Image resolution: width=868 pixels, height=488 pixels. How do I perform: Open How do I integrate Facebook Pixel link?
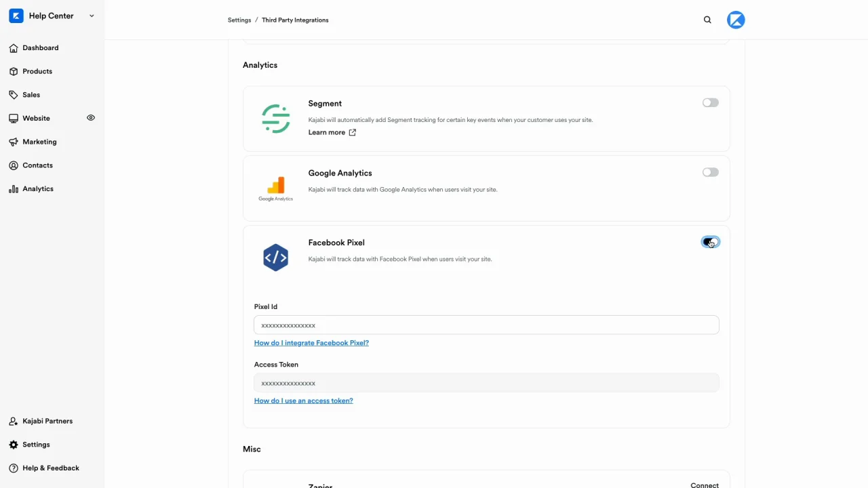[x=311, y=343]
